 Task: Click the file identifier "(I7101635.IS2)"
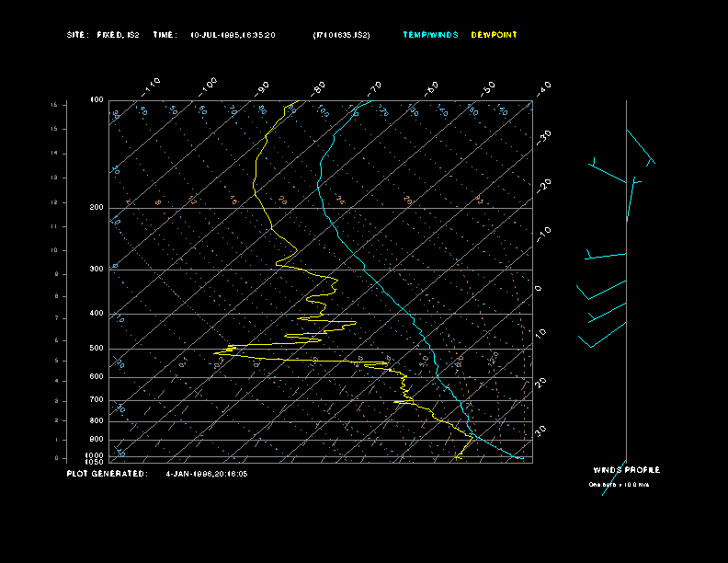pos(341,35)
